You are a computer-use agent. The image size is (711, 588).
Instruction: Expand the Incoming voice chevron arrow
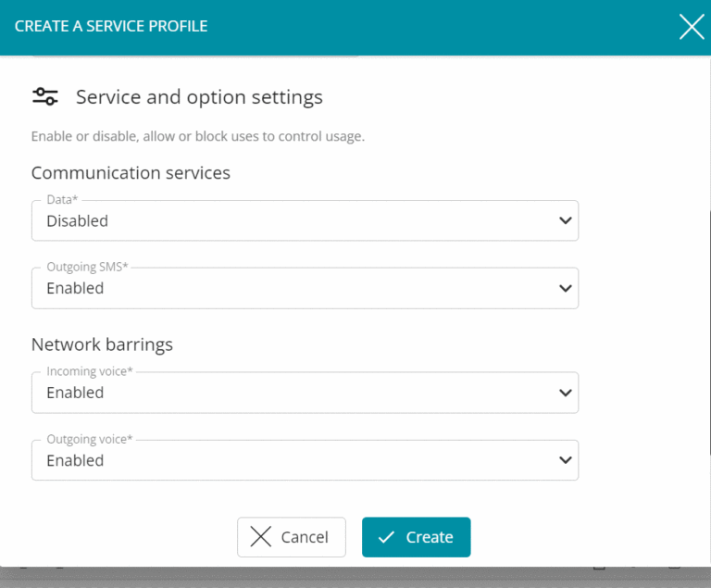pos(565,393)
